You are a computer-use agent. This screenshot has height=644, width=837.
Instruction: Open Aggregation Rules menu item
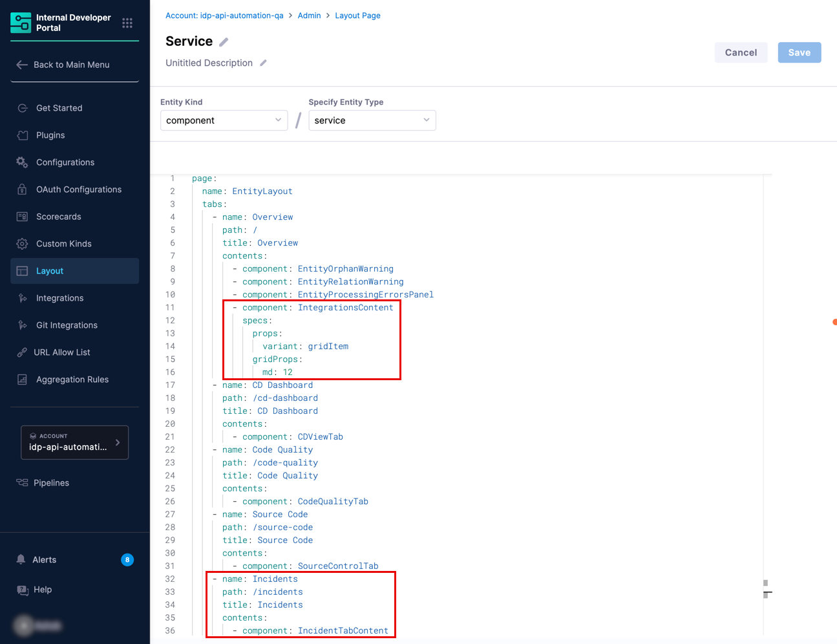(x=72, y=380)
